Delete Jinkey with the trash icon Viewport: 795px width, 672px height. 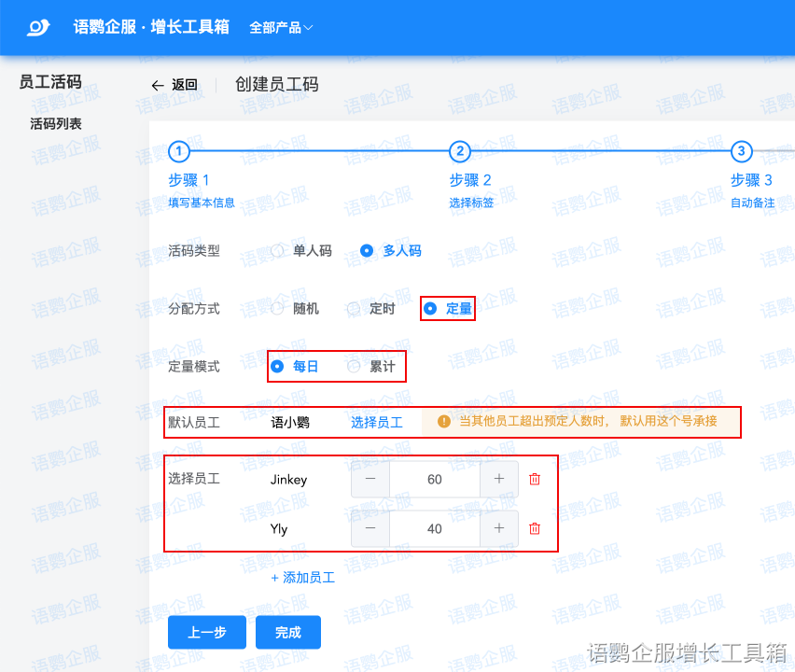coord(535,479)
